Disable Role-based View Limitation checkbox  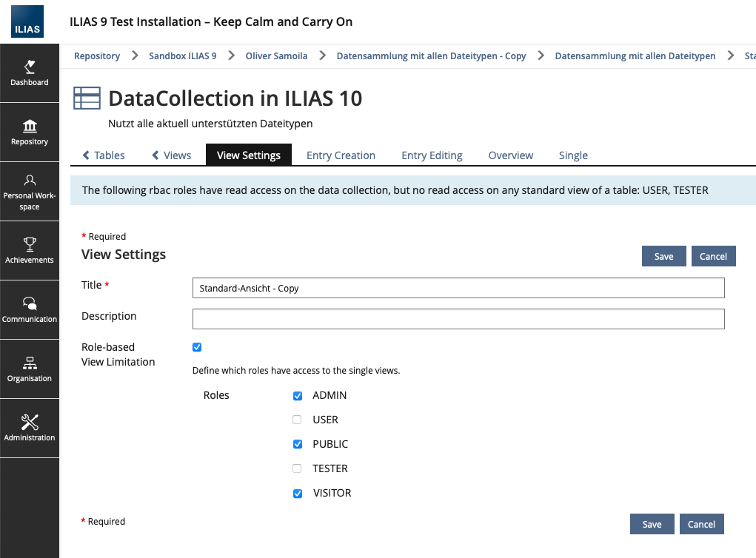click(197, 347)
